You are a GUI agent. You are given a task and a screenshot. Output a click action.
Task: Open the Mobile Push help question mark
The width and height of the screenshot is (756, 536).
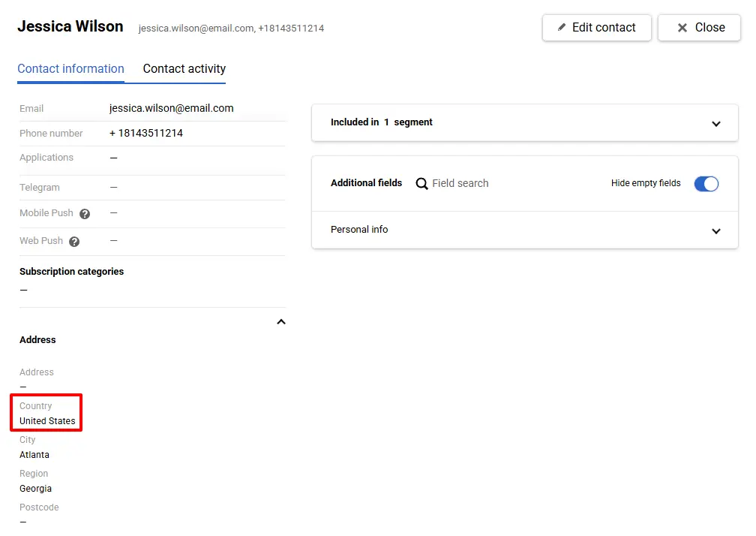pos(85,213)
